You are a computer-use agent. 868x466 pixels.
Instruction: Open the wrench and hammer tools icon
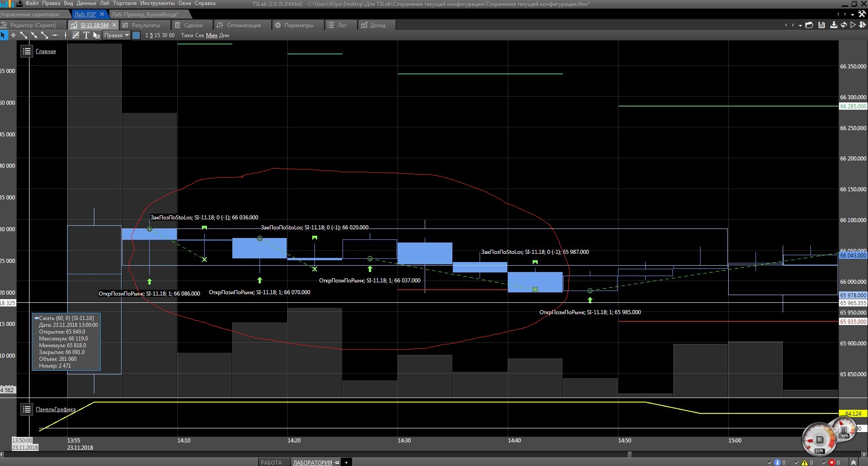coord(862,14)
